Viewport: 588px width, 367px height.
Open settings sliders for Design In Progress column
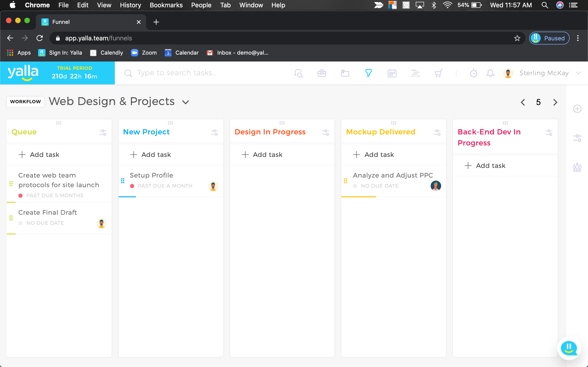pyautogui.click(x=326, y=132)
